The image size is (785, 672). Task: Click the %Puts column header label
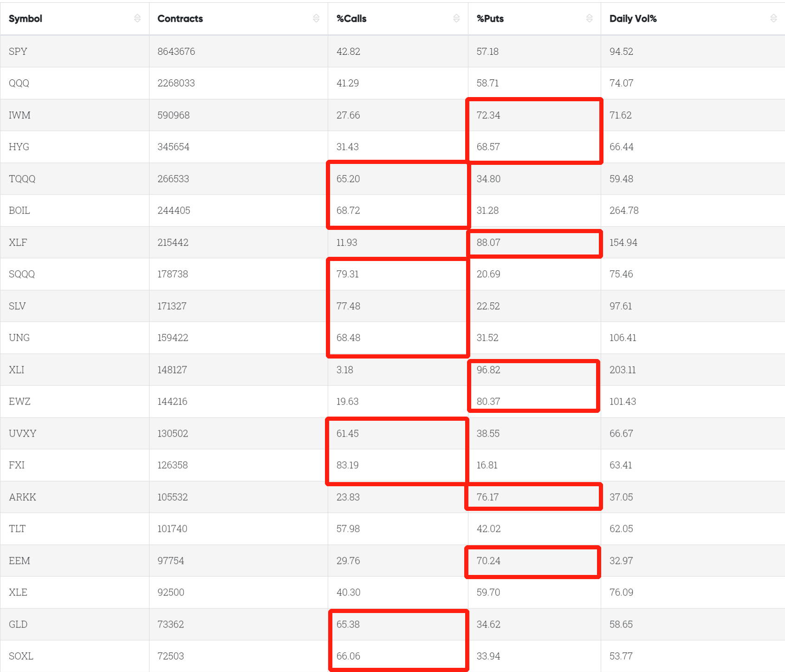tap(490, 19)
